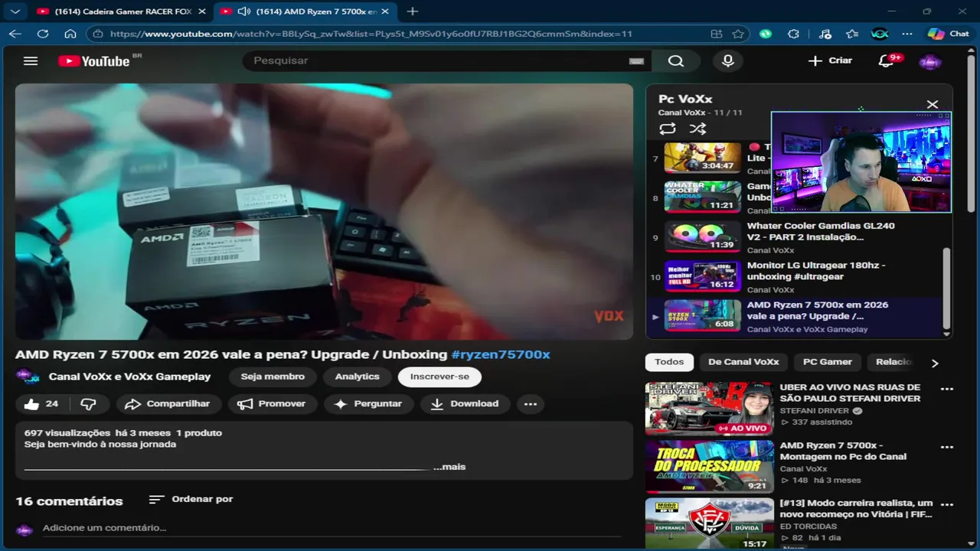Open options menu for UBER AO VIVO video

click(x=947, y=389)
